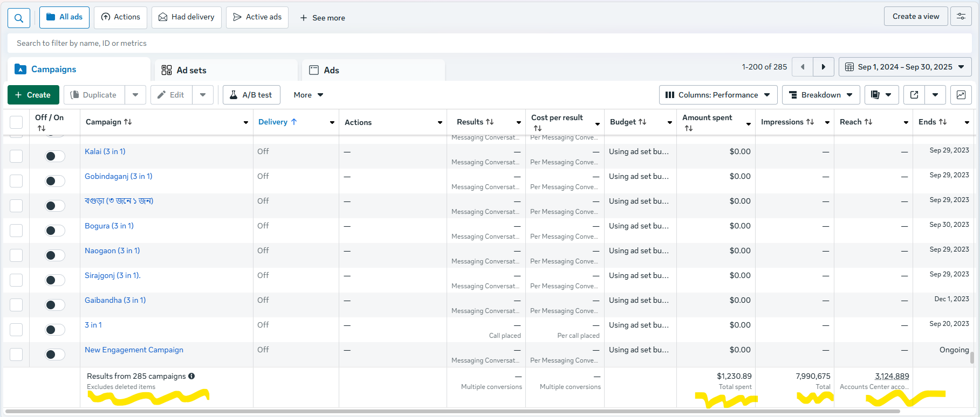The image size is (980, 417).
Task: Click info icon beside Results from 285 campaigns
Action: pos(191,376)
